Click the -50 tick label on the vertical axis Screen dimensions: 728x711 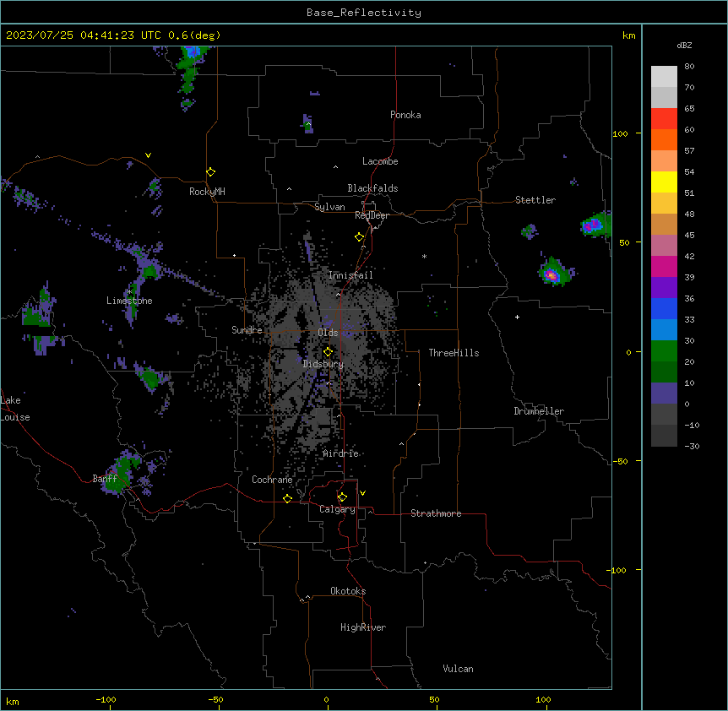[x=620, y=461]
